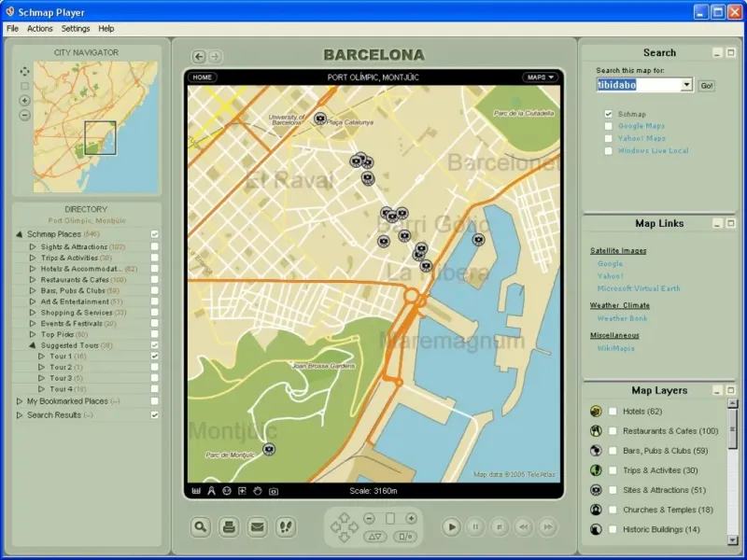Open Microsoft Virtual Earth satellite link
The image size is (747, 560).
(639, 288)
